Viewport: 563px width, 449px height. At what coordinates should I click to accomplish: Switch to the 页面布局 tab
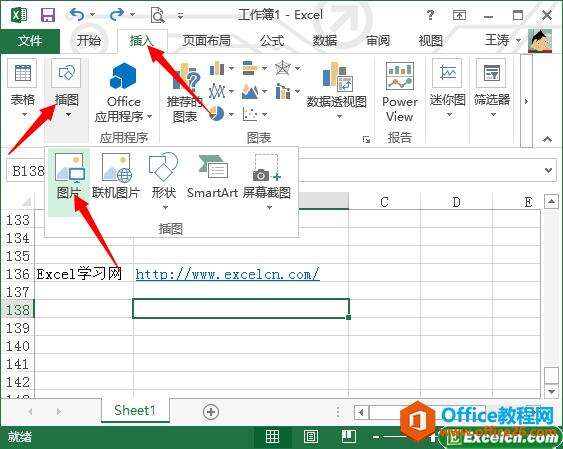pyautogui.click(x=206, y=41)
